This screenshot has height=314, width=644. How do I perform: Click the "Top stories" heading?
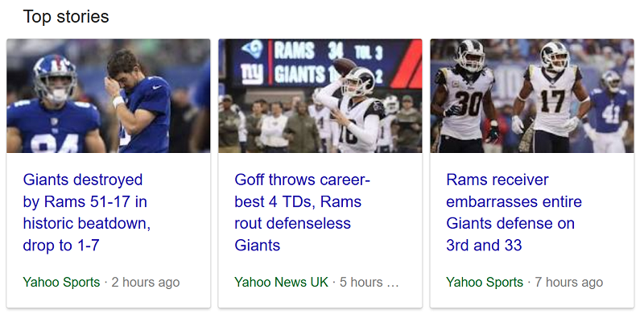[x=66, y=17]
